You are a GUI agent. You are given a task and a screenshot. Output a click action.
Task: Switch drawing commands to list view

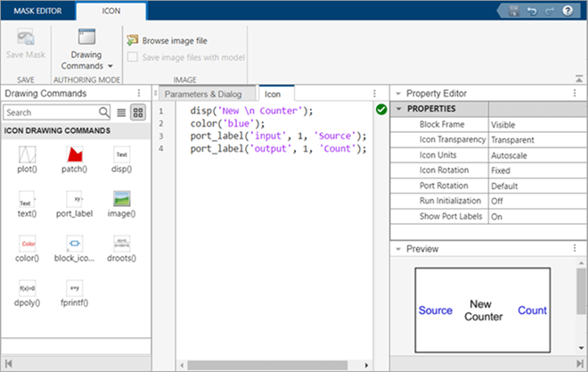pyautogui.click(x=122, y=112)
